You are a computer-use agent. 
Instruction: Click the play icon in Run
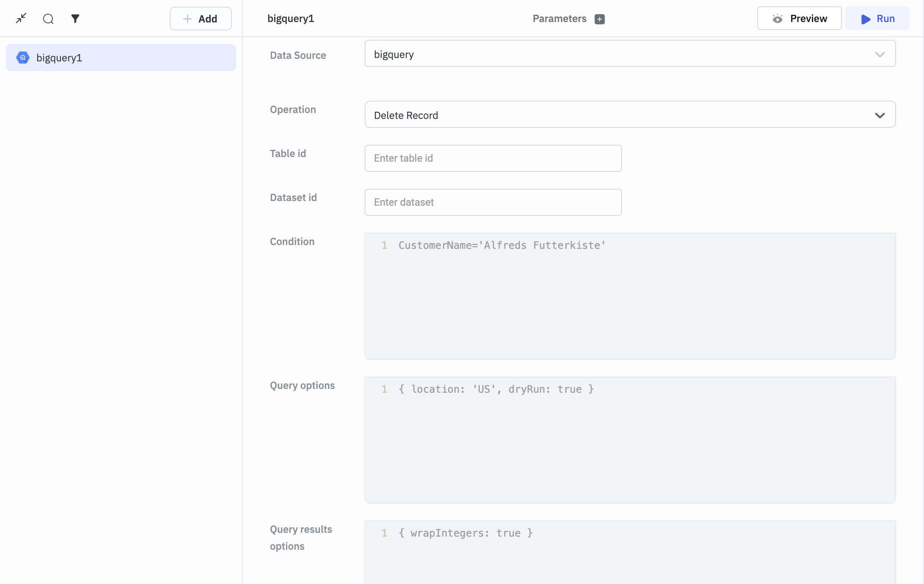(866, 19)
